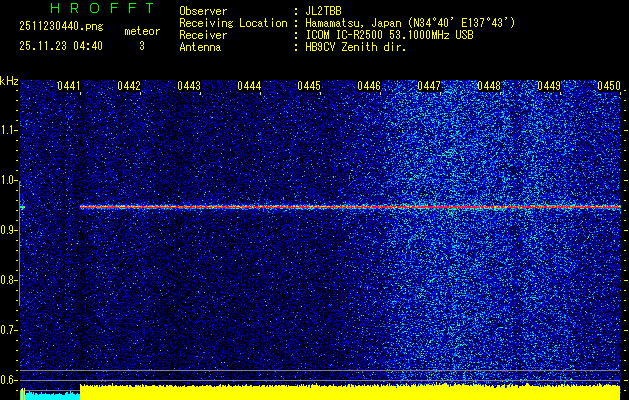Viewport: 629px width, 400px height.
Task: Select the 1.0 kHz axis tick
Action: [x=9, y=180]
